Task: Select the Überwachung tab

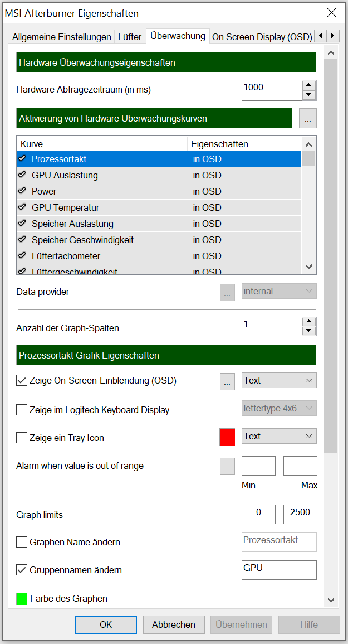Action: (178, 36)
